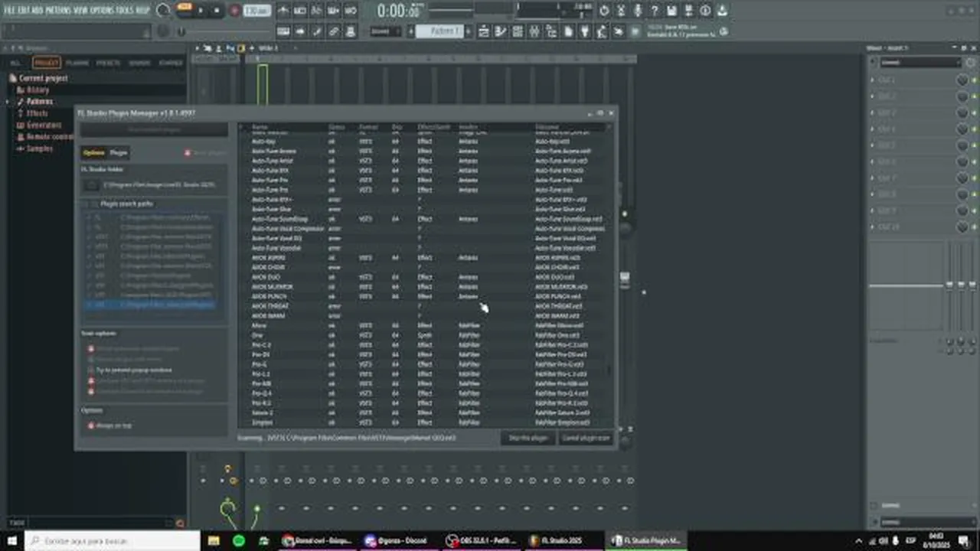980x551 pixels.
Task: Click the chain link icon in toolbar
Action: pyautogui.click(x=334, y=31)
